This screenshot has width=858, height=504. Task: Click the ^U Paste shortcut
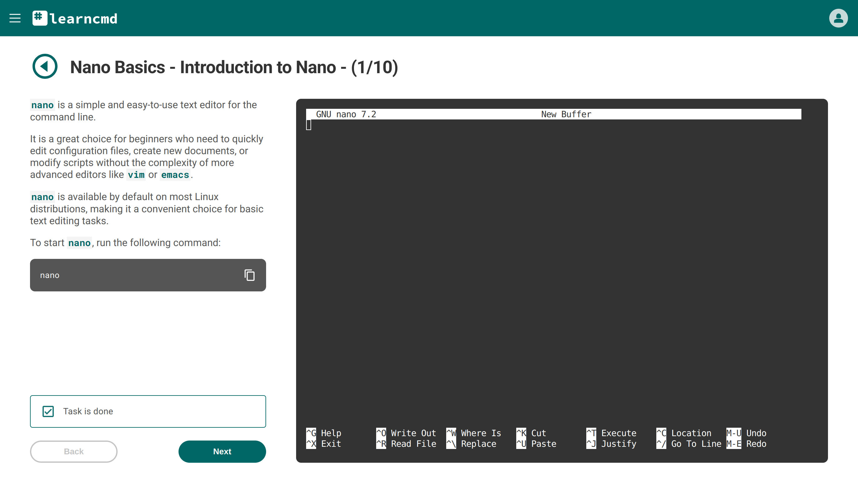(x=536, y=443)
